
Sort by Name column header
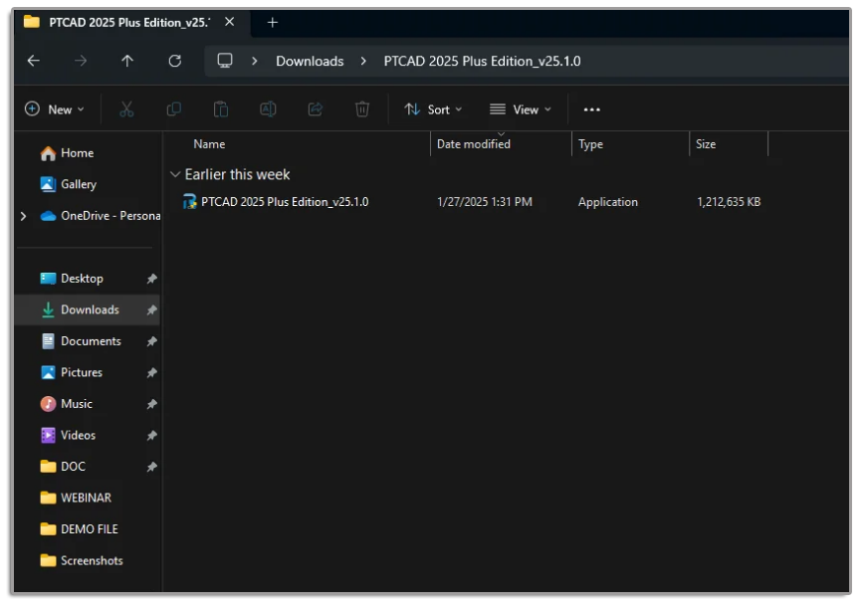[x=209, y=144]
